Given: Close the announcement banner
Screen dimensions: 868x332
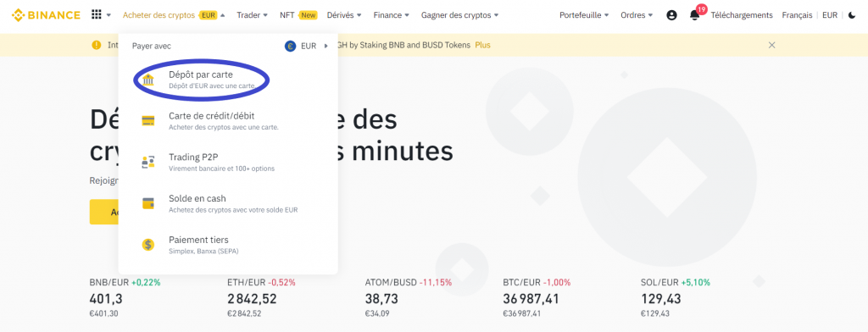Looking at the screenshot, I should point(771,45).
